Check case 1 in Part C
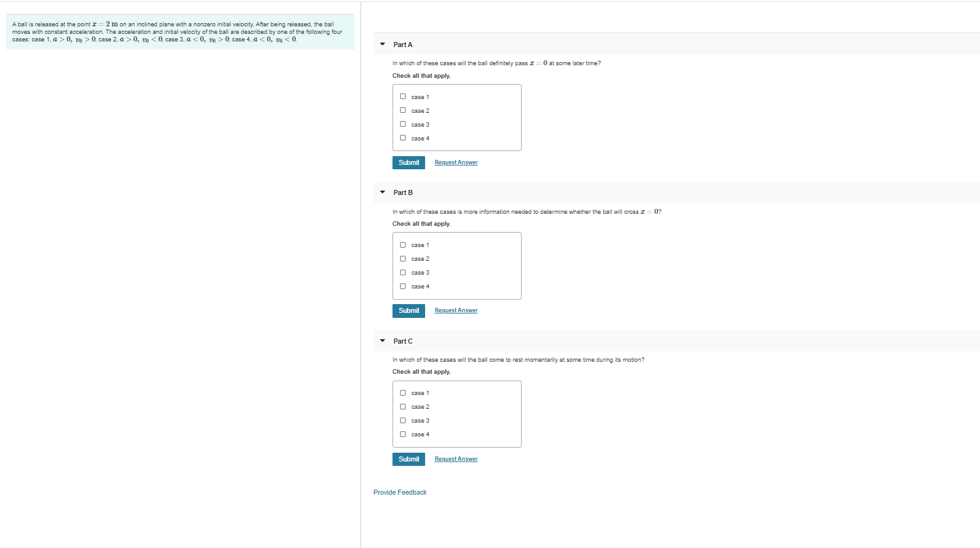The image size is (980, 548). tap(403, 393)
